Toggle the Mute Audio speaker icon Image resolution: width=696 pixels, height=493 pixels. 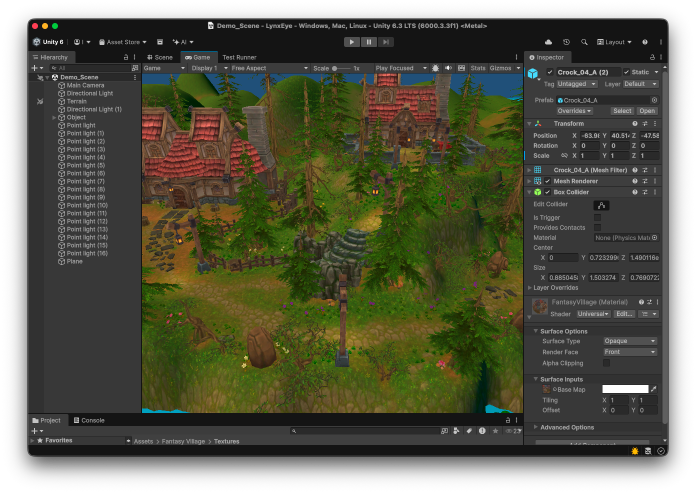click(x=448, y=68)
